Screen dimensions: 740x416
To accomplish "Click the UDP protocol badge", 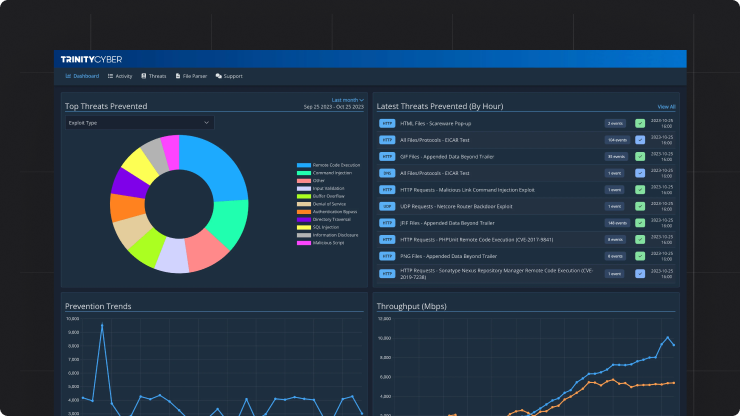I will pyautogui.click(x=387, y=206).
